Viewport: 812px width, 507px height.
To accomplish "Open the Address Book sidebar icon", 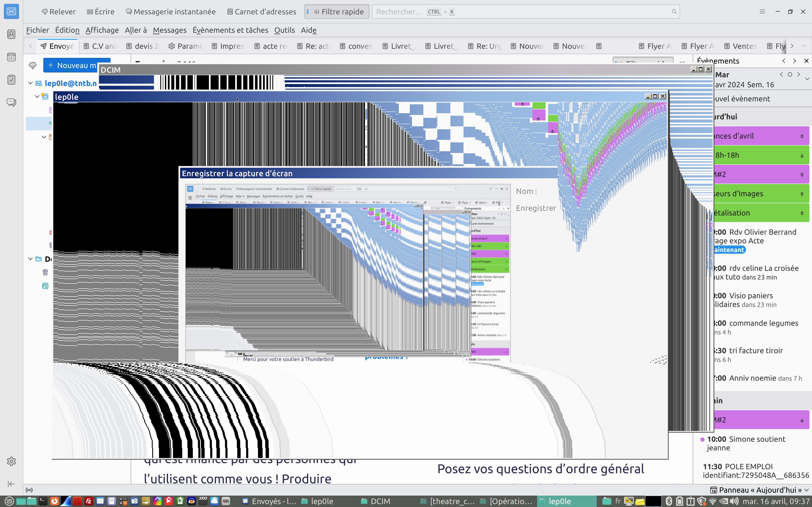I will tap(11, 34).
